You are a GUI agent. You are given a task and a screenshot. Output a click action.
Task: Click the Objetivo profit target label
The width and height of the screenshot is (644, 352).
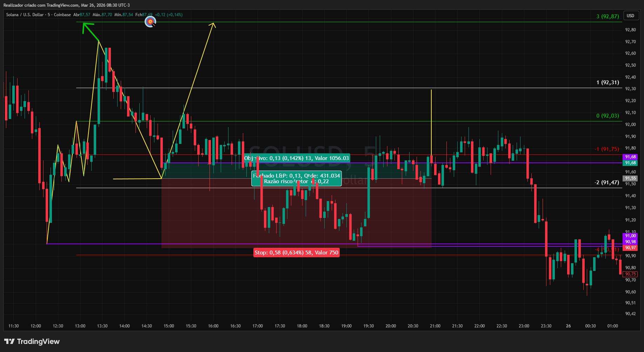coord(297,158)
